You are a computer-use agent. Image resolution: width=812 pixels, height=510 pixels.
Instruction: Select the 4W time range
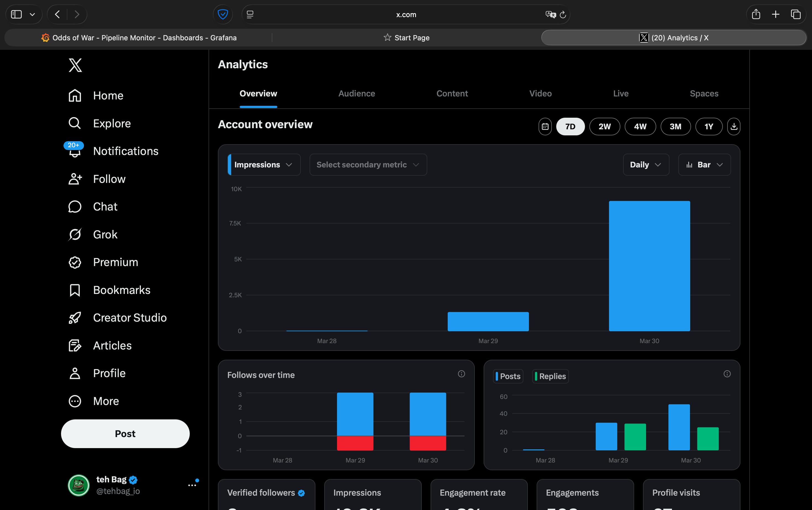pyautogui.click(x=640, y=127)
